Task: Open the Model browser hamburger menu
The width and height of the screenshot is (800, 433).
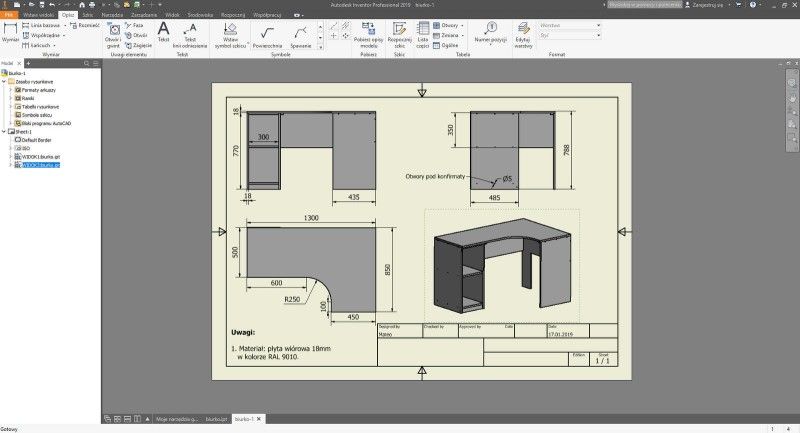Action: [95, 63]
